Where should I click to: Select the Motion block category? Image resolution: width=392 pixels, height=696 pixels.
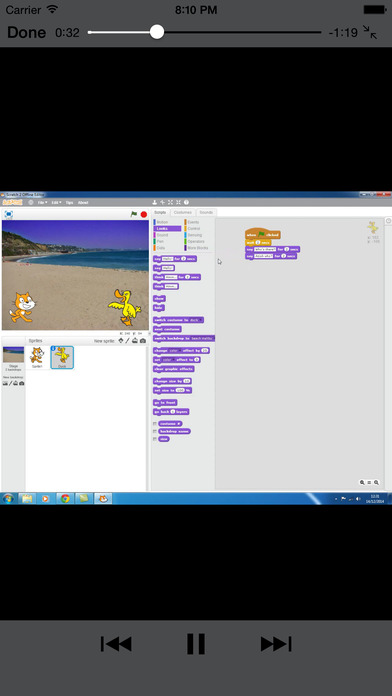point(167,222)
